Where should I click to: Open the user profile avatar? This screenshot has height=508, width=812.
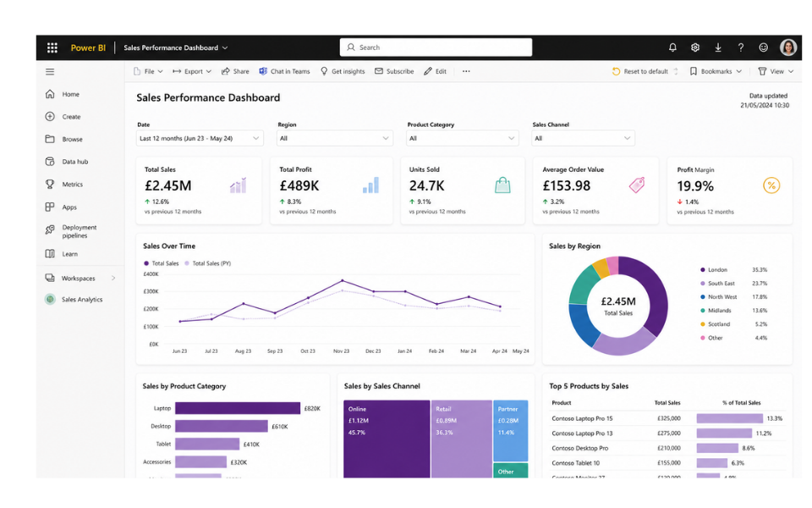tap(788, 47)
